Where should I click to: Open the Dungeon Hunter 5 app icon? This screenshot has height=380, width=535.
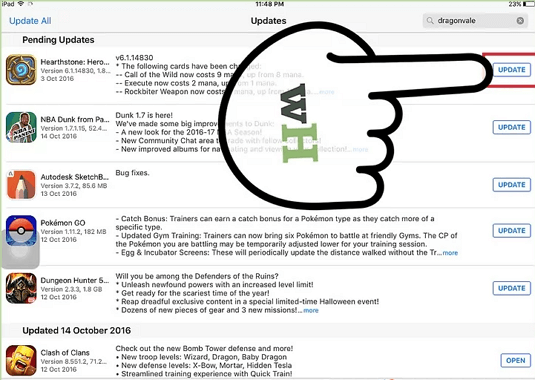pyautogui.click(x=21, y=288)
